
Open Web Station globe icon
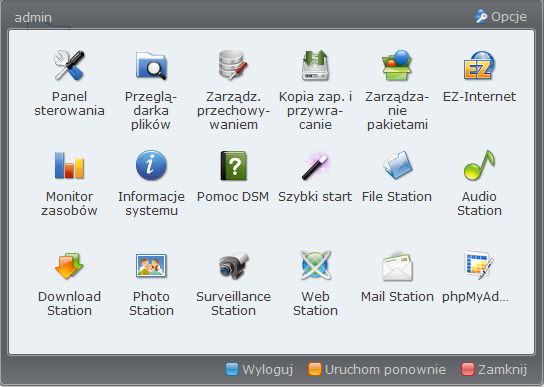click(315, 266)
